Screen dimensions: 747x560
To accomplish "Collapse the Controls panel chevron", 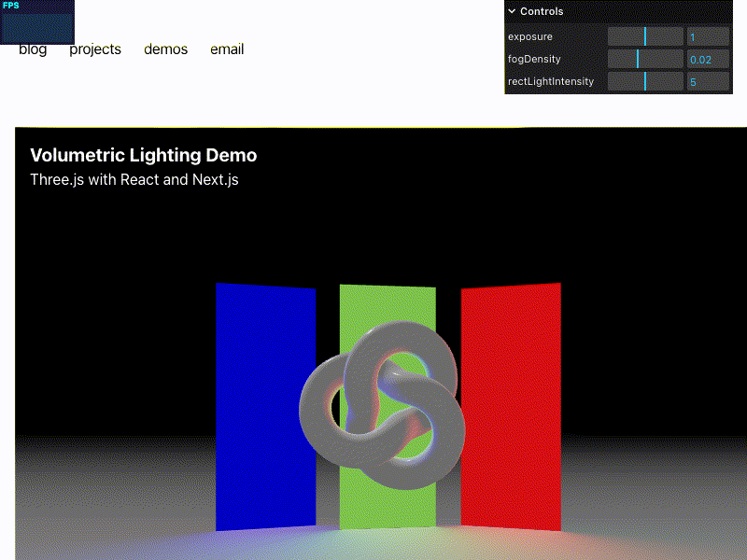I will (x=512, y=11).
